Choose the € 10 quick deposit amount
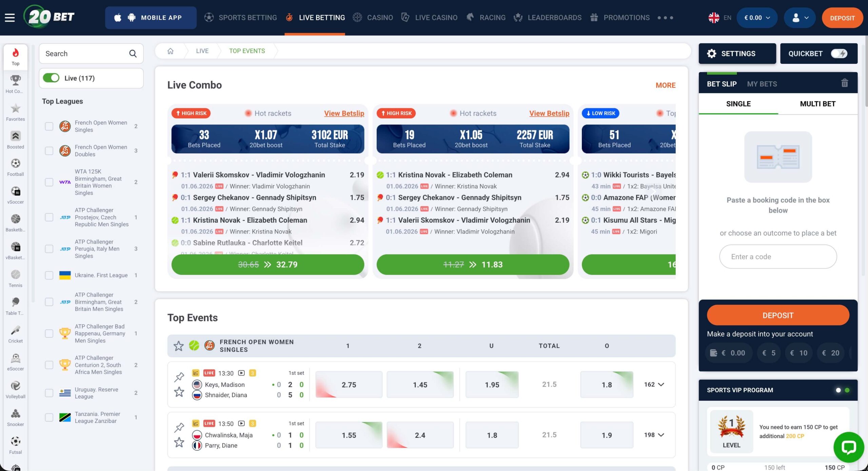The height and width of the screenshot is (471, 868). pos(798,353)
